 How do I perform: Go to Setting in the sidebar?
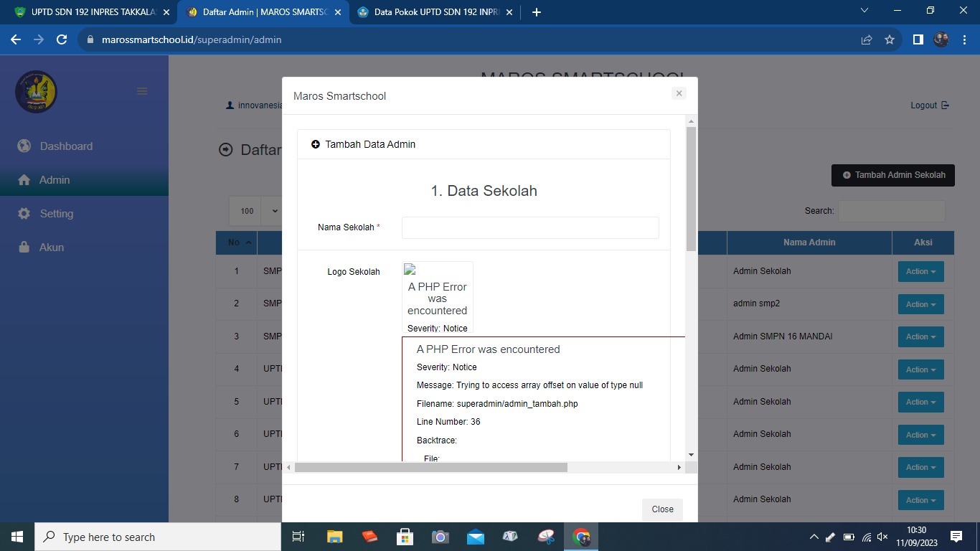pos(56,214)
